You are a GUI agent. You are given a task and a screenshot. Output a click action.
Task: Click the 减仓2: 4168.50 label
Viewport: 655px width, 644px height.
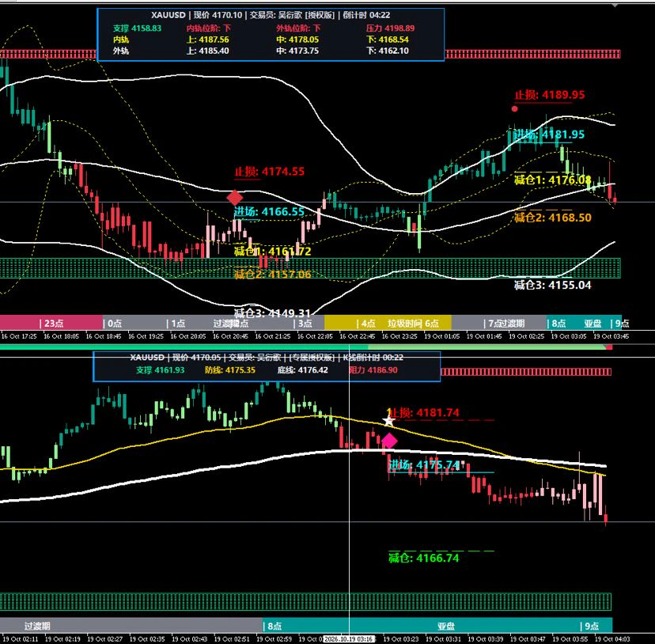click(x=553, y=218)
